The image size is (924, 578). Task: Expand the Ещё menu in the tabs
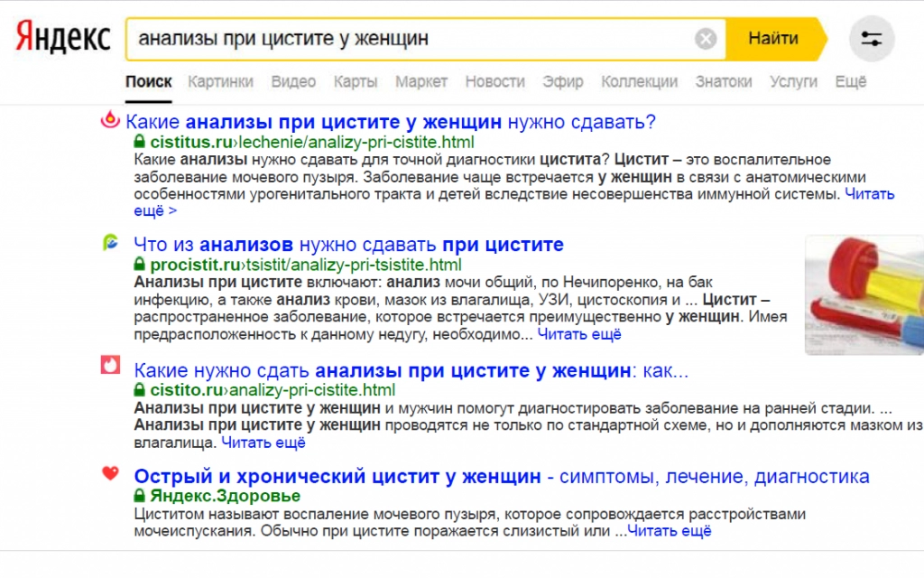click(850, 81)
